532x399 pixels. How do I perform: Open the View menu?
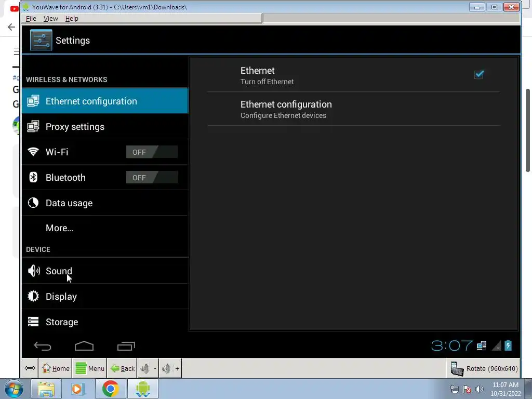[x=50, y=18]
